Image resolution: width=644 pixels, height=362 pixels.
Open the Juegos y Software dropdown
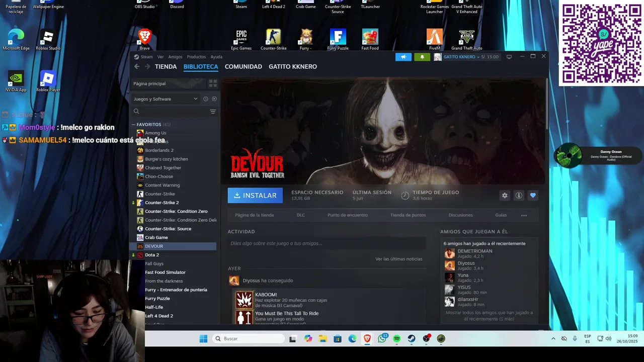click(166, 99)
